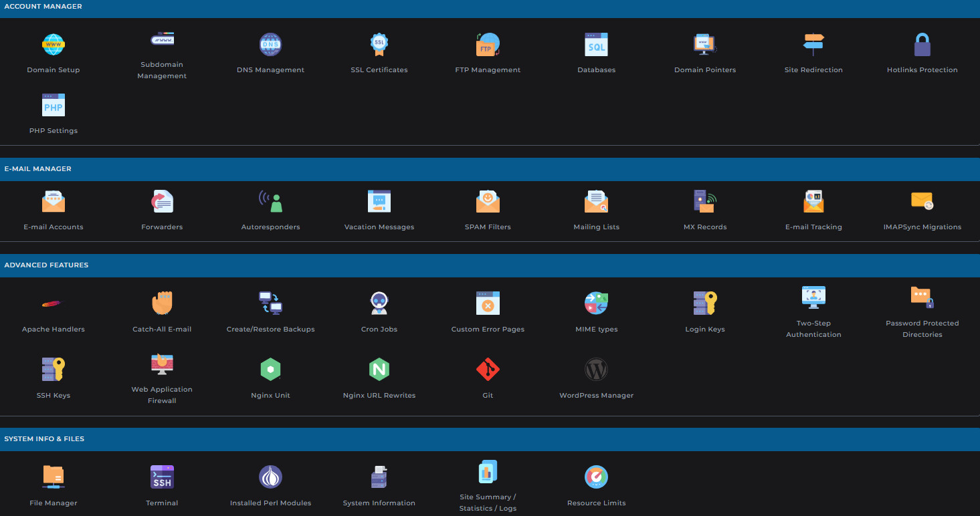Click the "Databases" label text

tap(596, 70)
